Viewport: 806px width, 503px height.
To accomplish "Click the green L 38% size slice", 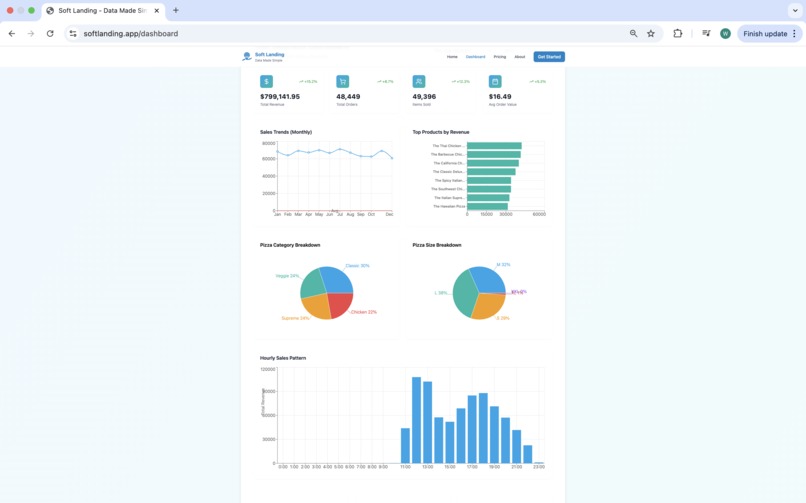I will (465, 293).
